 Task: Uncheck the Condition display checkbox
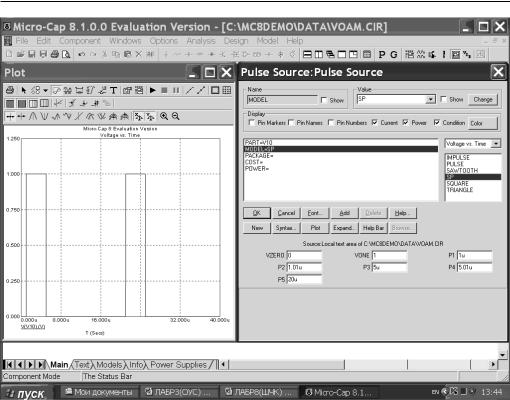click(x=437, y=123)
